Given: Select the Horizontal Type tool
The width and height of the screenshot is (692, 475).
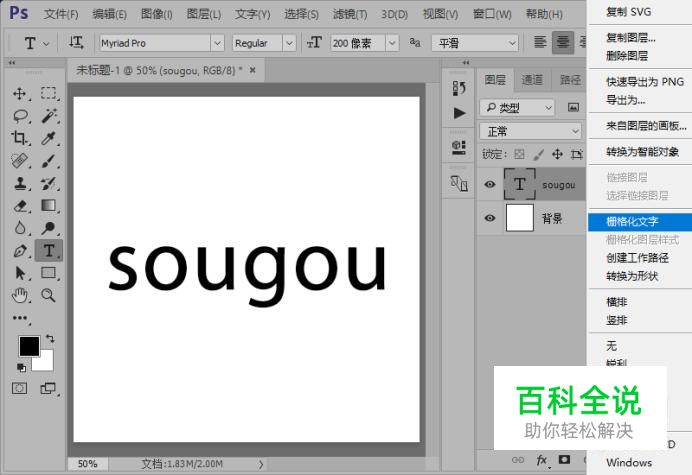Looking at the screenshot, I should (x=49, y=251).
